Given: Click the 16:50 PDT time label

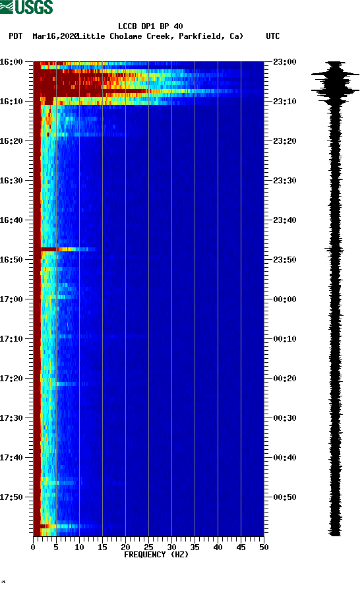Looking at the screenshot, I should click(11, 260).
